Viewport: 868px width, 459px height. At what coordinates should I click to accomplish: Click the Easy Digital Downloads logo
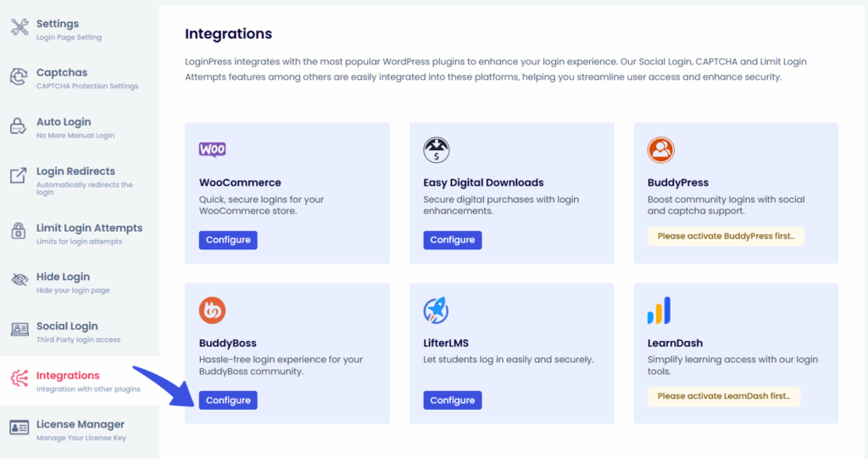click(x=437, y=149)
